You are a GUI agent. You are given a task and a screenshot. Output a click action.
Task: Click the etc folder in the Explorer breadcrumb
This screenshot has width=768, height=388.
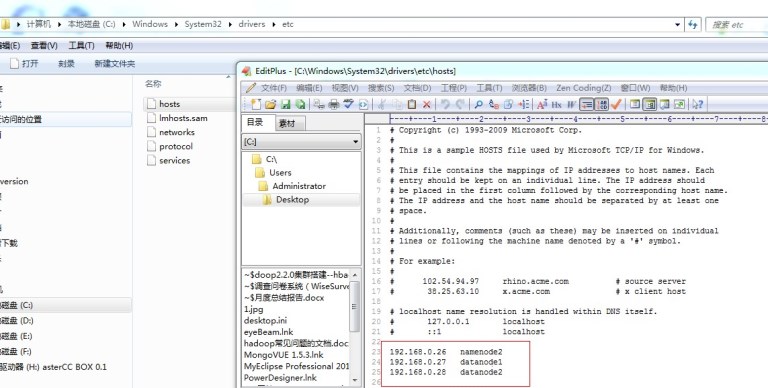tap(288, 24)
